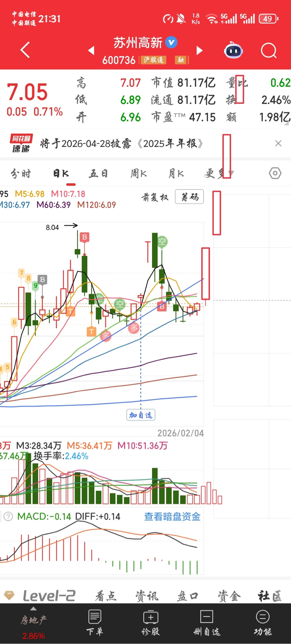Tap the battery indicator in the status bar
The height and width of the screenshot is (644, 291).
click(269, 19)
